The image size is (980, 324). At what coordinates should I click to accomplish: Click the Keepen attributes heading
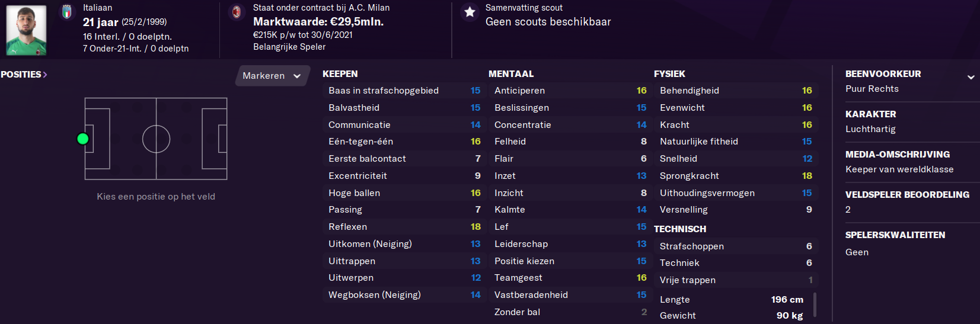(340, 74)
